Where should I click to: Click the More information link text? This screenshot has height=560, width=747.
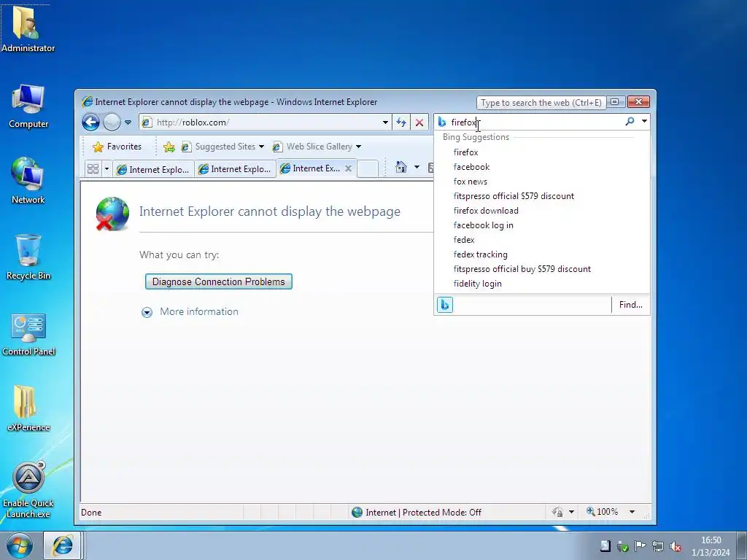(199, 311)
